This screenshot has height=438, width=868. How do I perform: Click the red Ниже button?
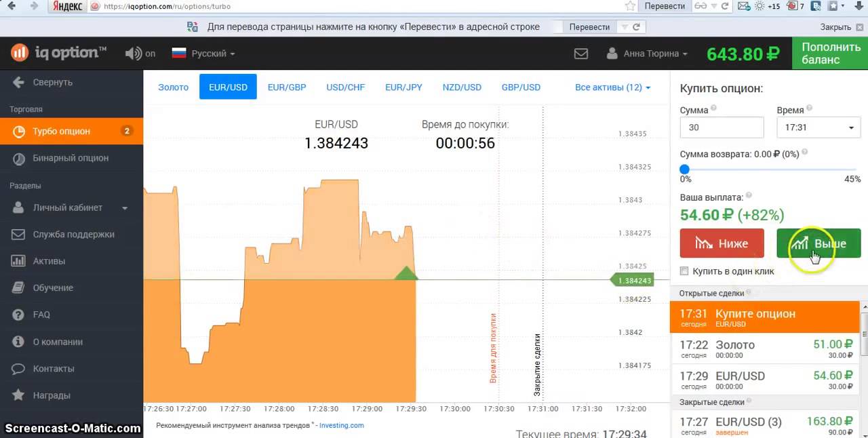pyautogui.click(x=722, y=243)
